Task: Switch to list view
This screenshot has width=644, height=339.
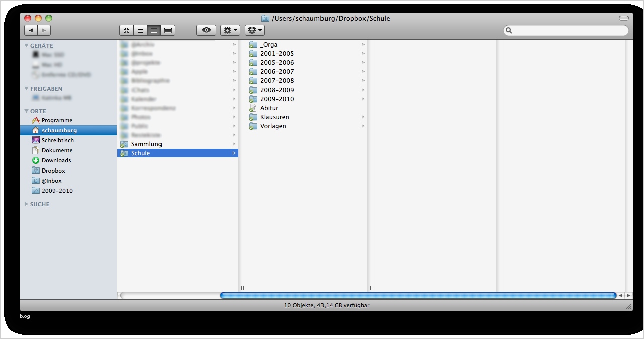Action: pyautogui.click(x=140, y=30)
